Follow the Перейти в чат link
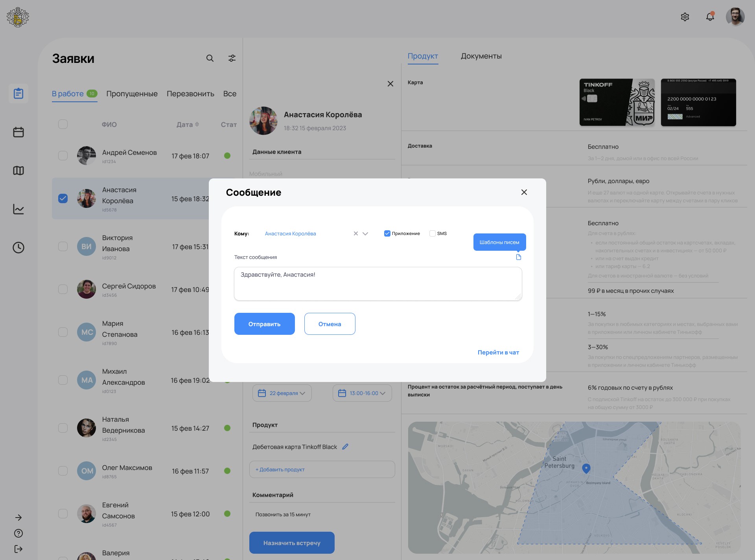 (x=498, y=352)
